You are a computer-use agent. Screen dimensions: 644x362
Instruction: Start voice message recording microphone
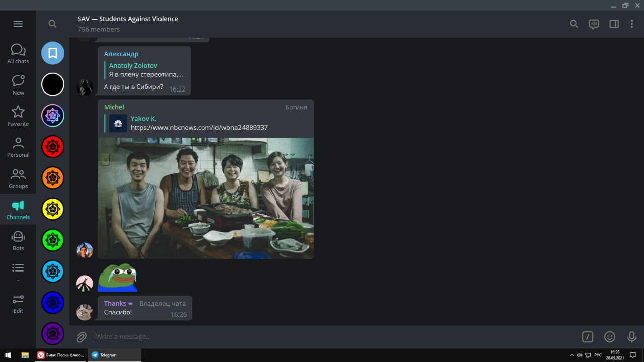632,337
